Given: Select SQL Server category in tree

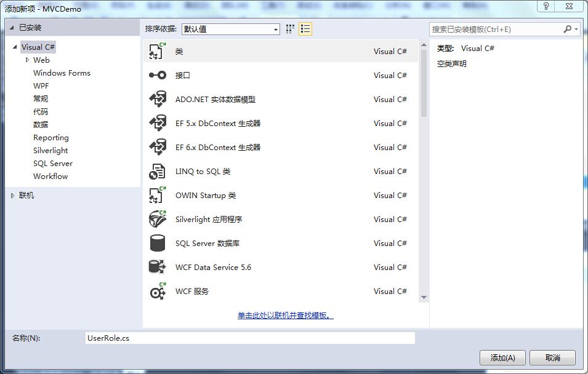Looking at the screenshot, I should coord(53,164).
